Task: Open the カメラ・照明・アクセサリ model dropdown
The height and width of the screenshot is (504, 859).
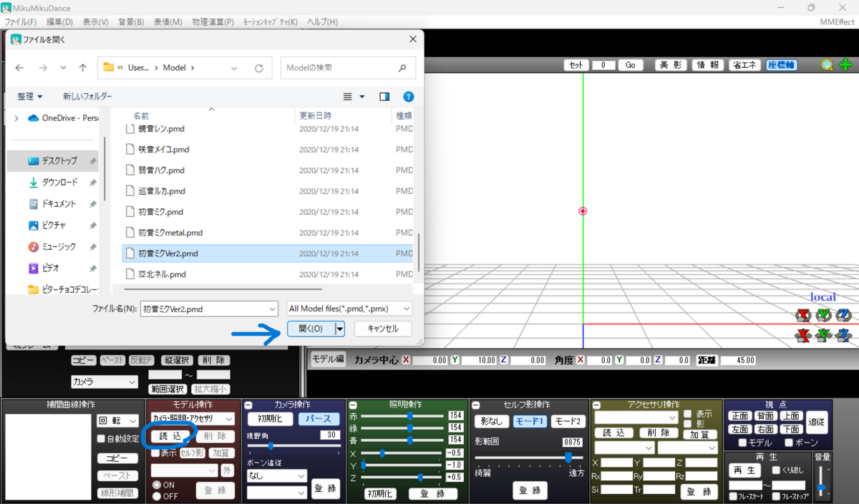Action: click(x=193, y=418)
